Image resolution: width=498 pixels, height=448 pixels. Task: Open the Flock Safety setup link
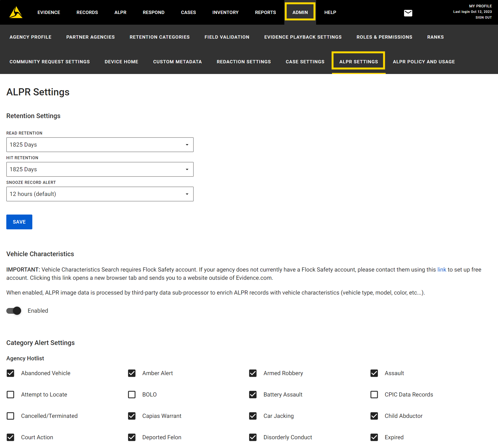(x=442, y=269)
